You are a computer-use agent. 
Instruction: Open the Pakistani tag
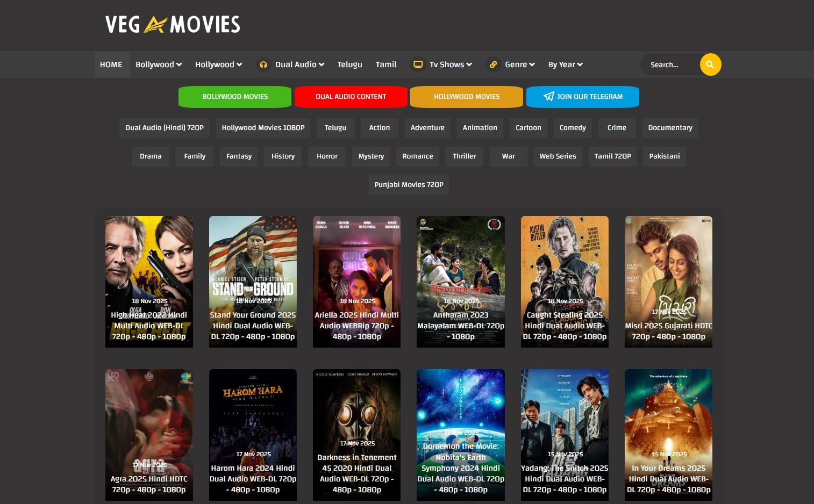(x=665, y=156)
